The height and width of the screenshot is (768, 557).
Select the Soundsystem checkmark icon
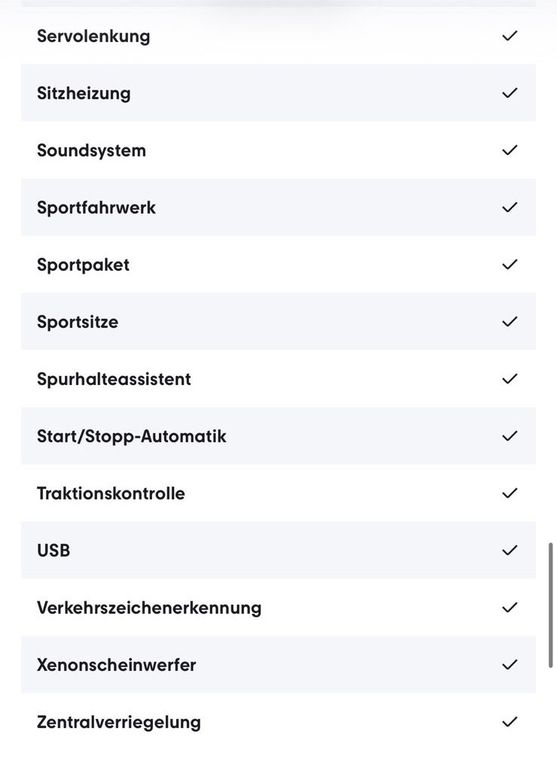[509, 150]
